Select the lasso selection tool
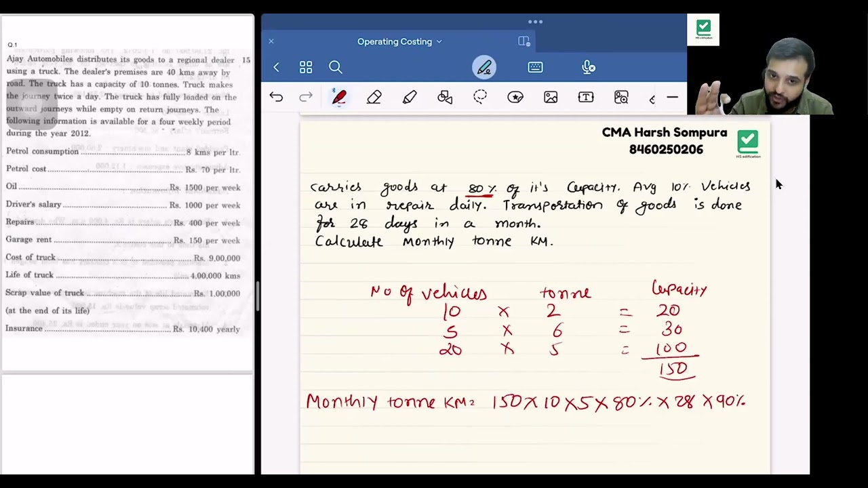Image resolution: width=868 pixels, height=488 pixels. 480,97
